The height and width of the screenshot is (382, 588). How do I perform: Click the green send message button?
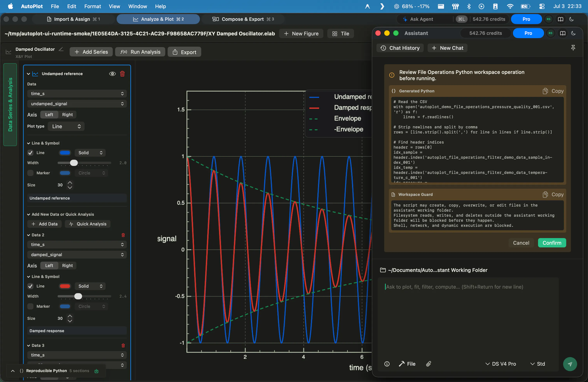[570, 364]
